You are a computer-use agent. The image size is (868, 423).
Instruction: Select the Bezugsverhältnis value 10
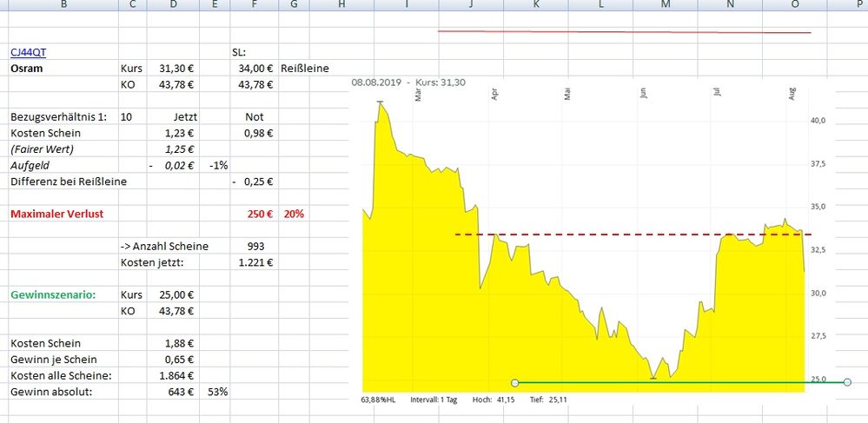pyautogui.click(x=128, y=116)
